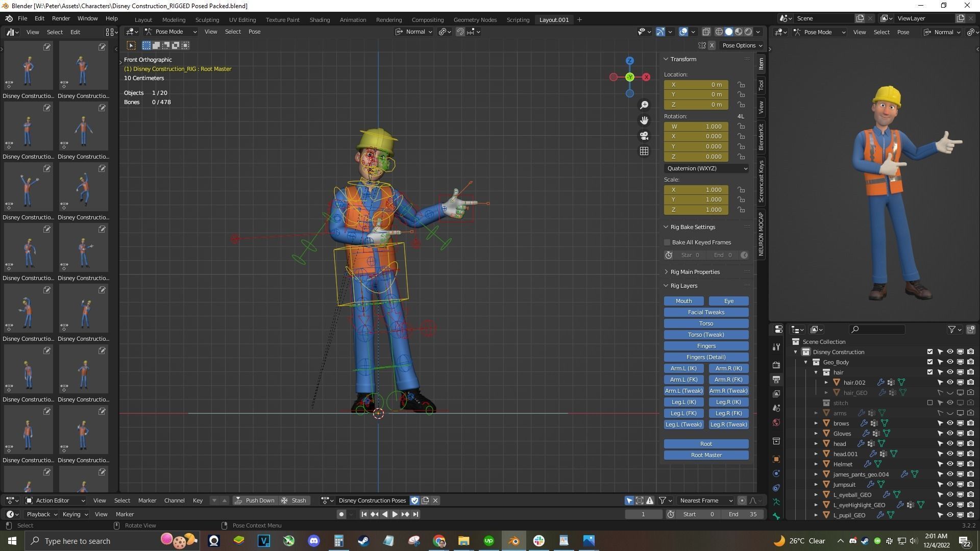
Task: Click the jump to end playback icon
Action: tap(415, 514)
